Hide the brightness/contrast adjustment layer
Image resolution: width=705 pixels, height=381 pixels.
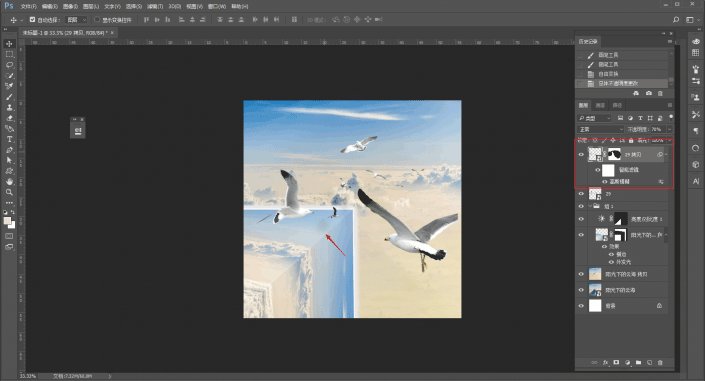coord(581,219)
